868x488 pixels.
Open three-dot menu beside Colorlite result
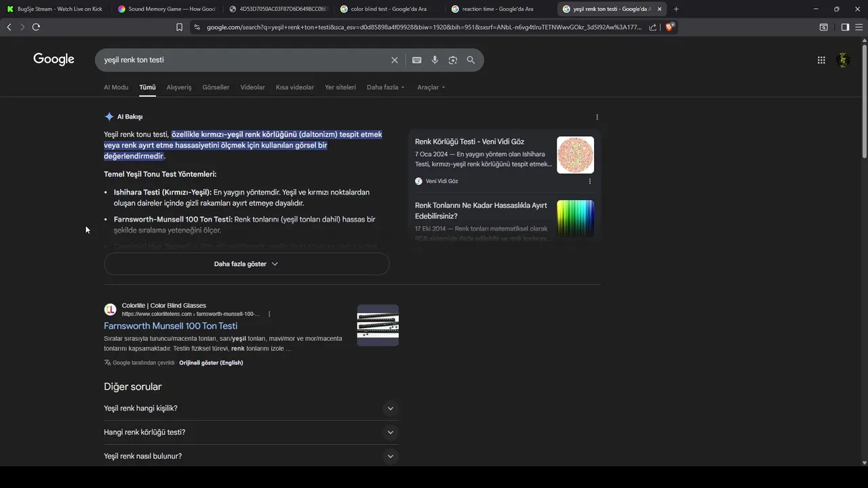click(269, 314)
